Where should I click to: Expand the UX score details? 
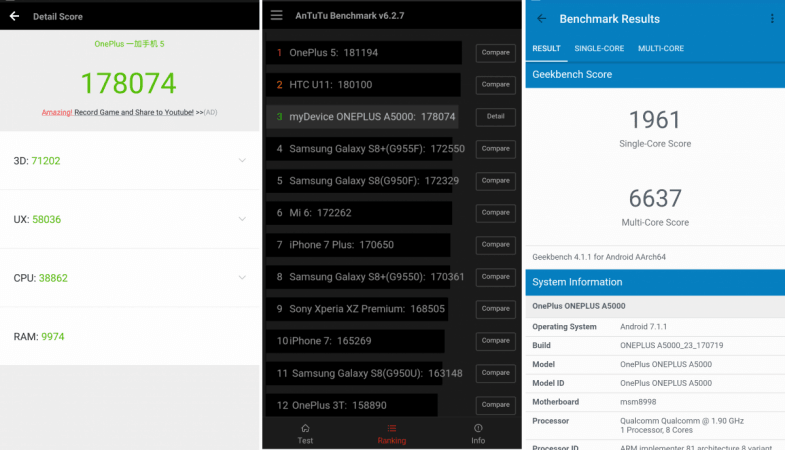coord(242,219)
